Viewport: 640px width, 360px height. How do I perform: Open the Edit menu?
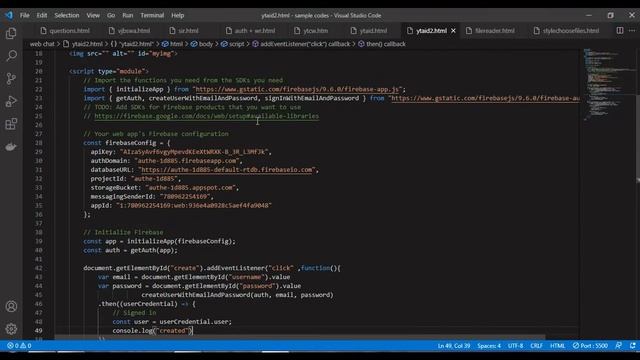tap(42, 16)
